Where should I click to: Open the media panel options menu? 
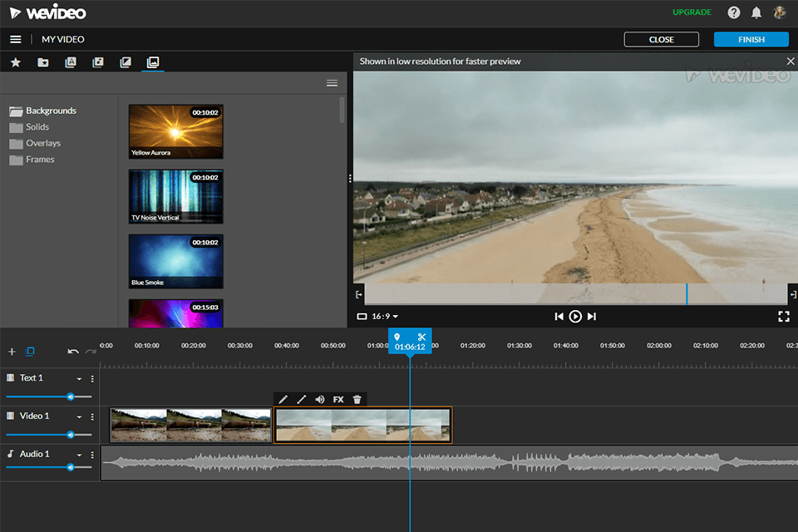(x=332, y=83)
